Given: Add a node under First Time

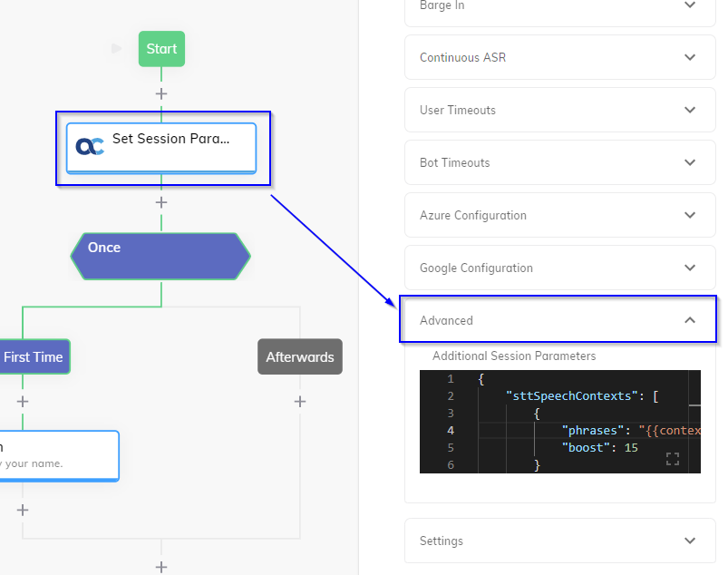Looking at the screenshot, I should 23,401.
